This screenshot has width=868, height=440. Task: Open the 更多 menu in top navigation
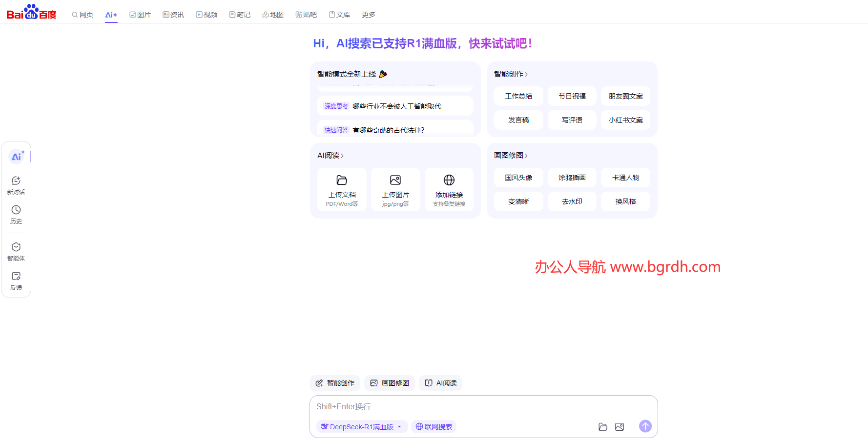click(x=368, y=15)
